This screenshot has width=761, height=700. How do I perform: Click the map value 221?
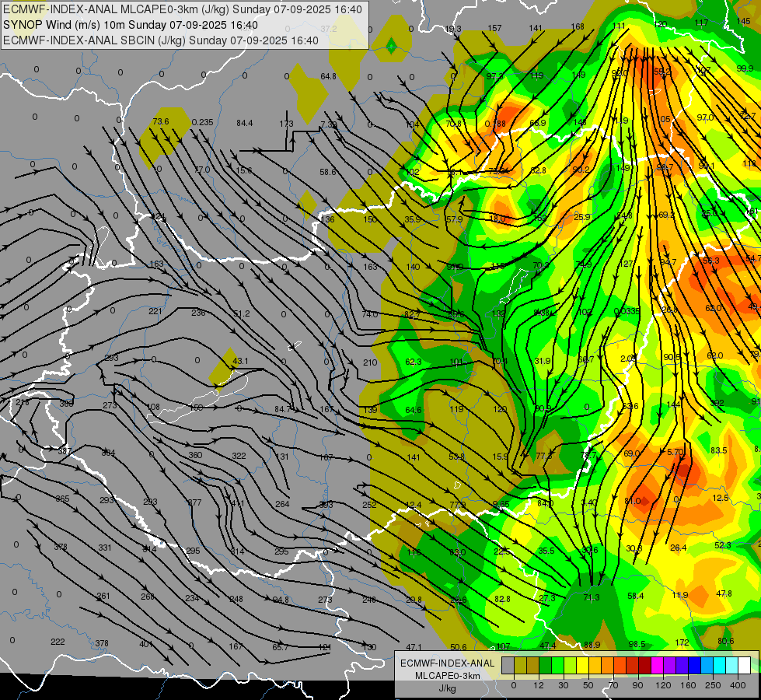[155, 311]
